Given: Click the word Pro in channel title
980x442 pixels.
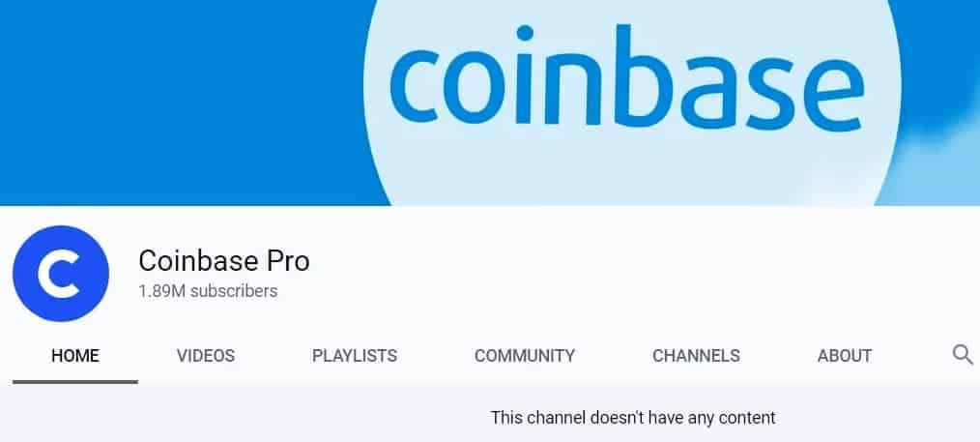Looking at the screenshot, I should tap(288, 261).
